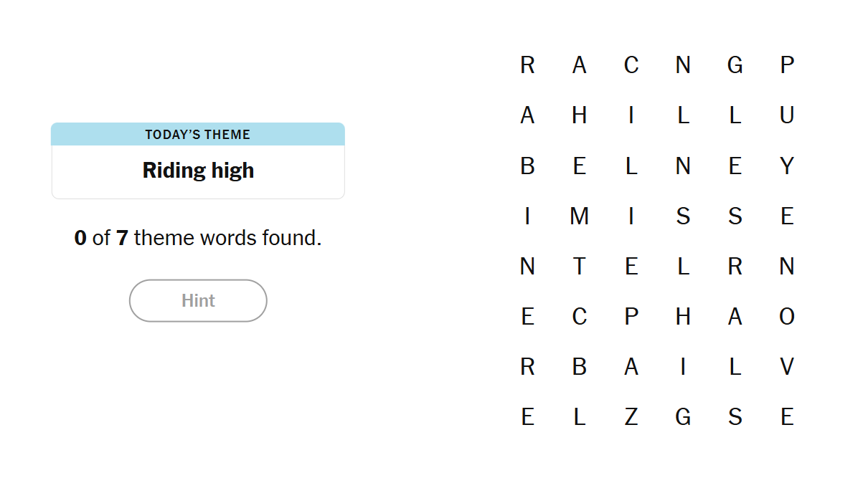Choose the H between P and A
868x478 pixels.
[x=683, y=316]
